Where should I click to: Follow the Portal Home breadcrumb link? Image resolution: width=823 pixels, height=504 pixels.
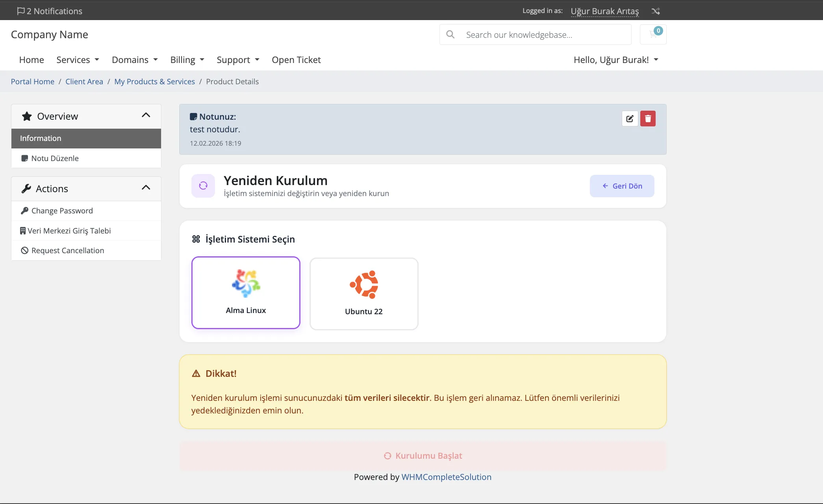[33, 82]
